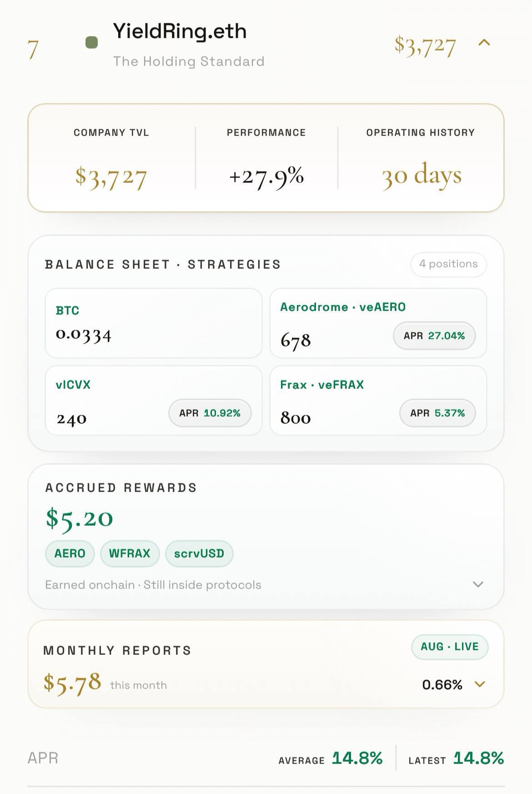Click the Latest APR 14.8% value
Image resolution: width=532 pixels, height=794 pixels.
(478, 758)
